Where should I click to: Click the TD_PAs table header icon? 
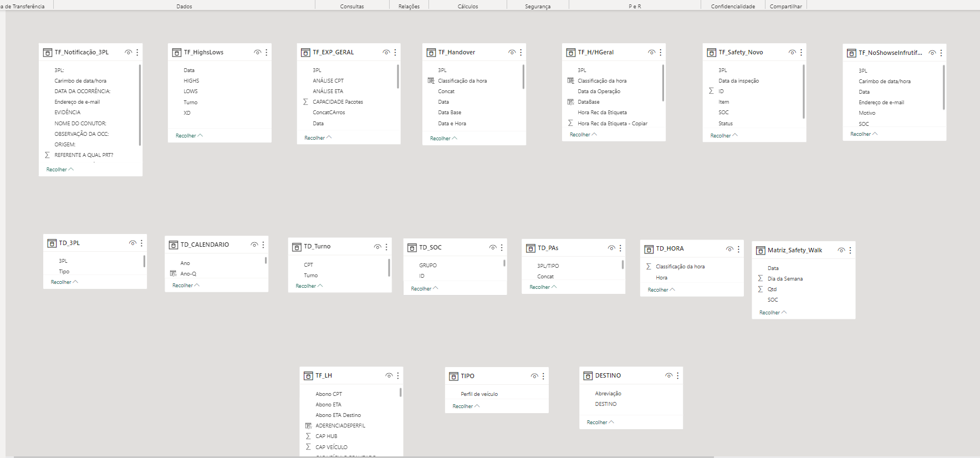pyautogui.click(x=530, y=248)
